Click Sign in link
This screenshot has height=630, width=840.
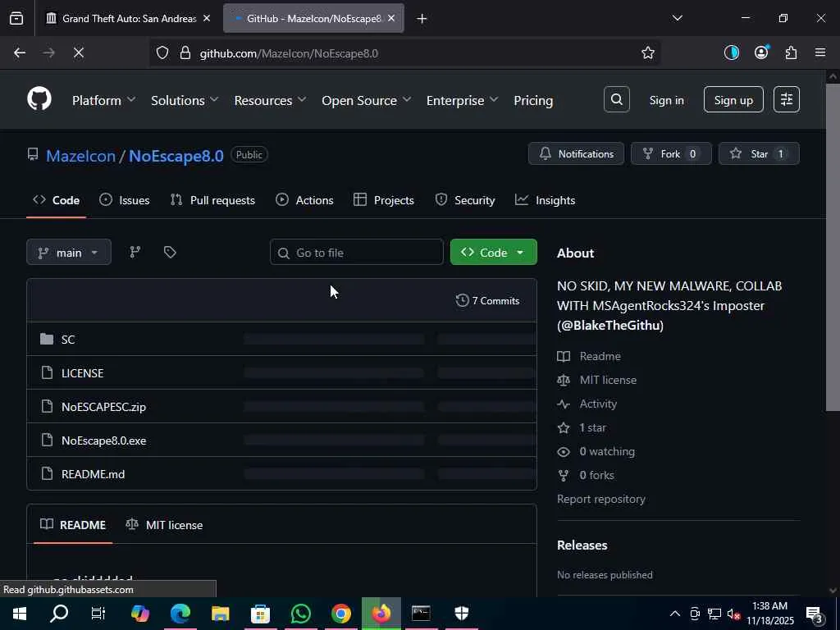[x=666, y=100]
